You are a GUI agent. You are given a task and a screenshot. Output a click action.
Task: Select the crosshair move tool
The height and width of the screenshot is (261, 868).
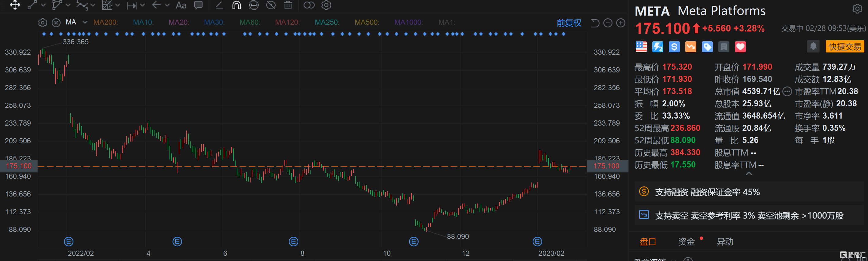point(15,5)
